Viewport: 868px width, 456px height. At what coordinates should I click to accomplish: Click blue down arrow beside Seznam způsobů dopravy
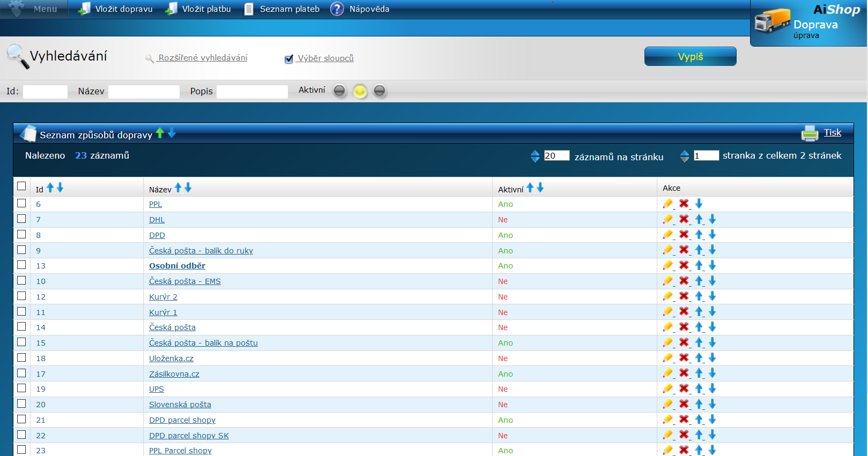point(172,133)
